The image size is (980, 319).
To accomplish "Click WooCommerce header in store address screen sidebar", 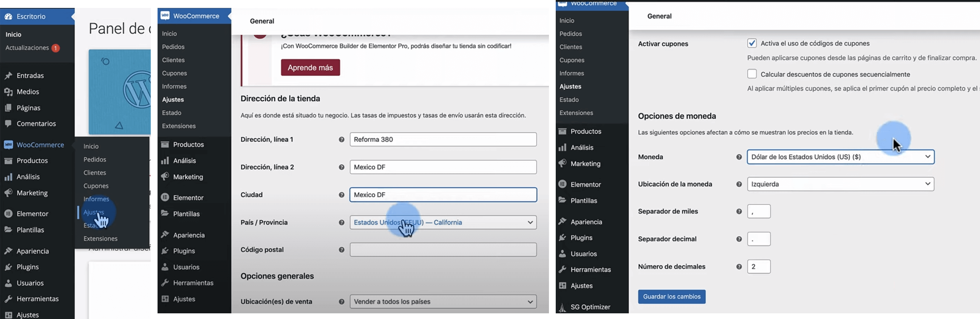I will click(x=194, y=16).
